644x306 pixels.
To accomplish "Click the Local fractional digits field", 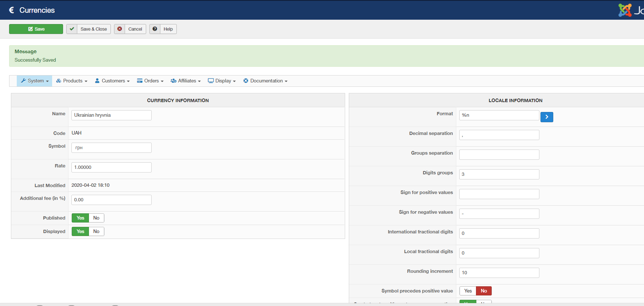I will point(499,253).
